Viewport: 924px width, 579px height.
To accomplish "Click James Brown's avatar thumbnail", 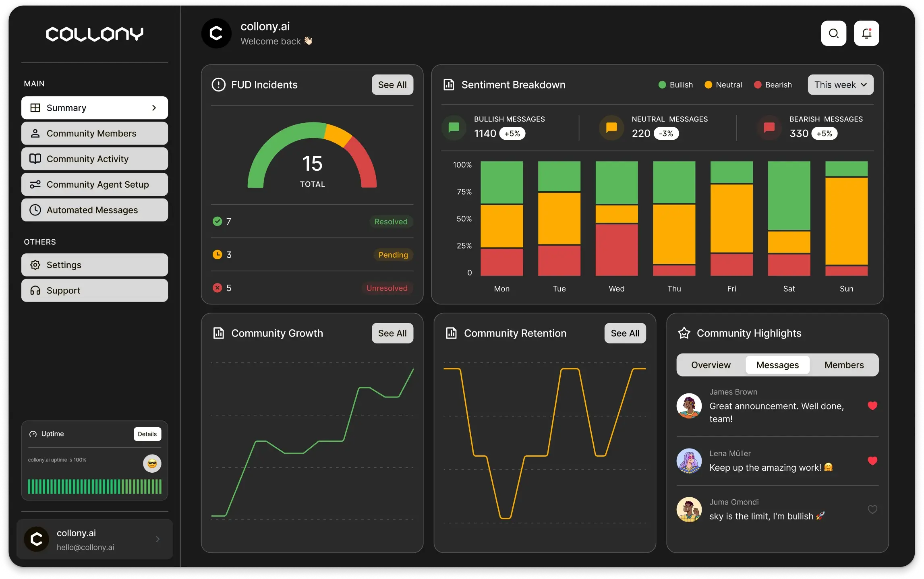I will pos(689,406).
